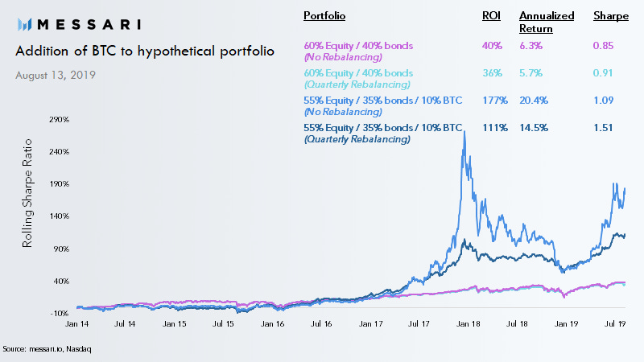Click the Portfolio column header
644x362 pixels.
tap(324, 16)
